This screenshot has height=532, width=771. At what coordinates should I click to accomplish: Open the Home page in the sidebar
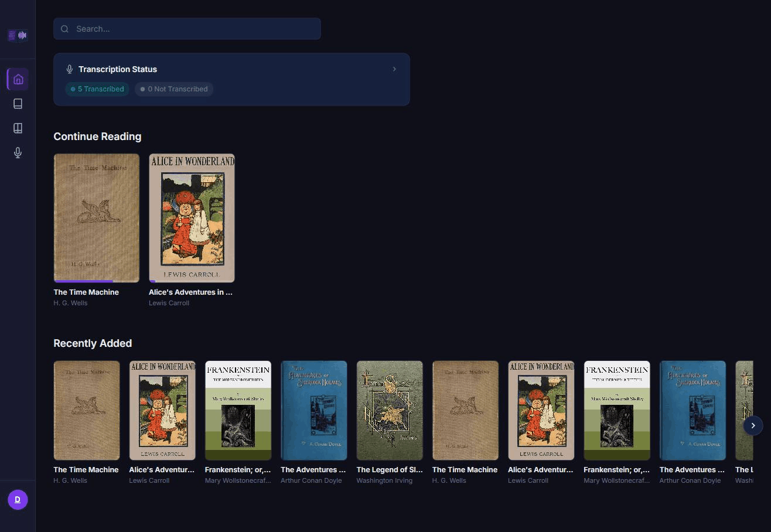[x=18, y=79]
